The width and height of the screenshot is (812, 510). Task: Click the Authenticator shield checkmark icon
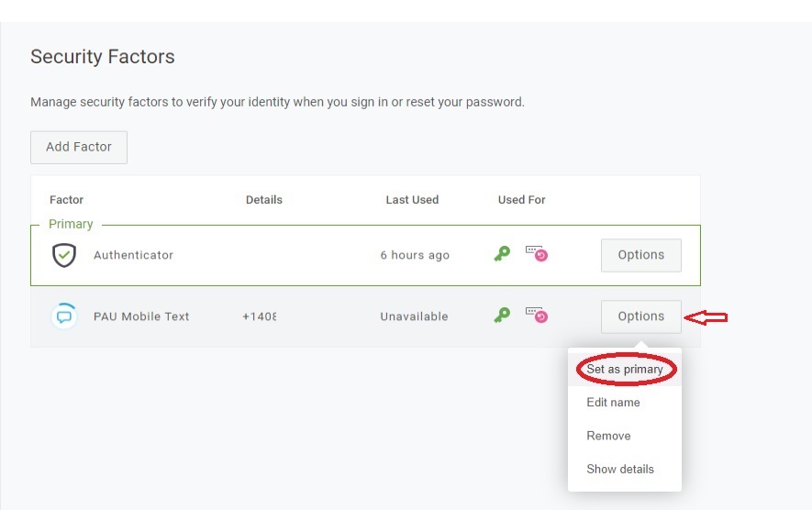pyautogui.click(x=63, y=255)
